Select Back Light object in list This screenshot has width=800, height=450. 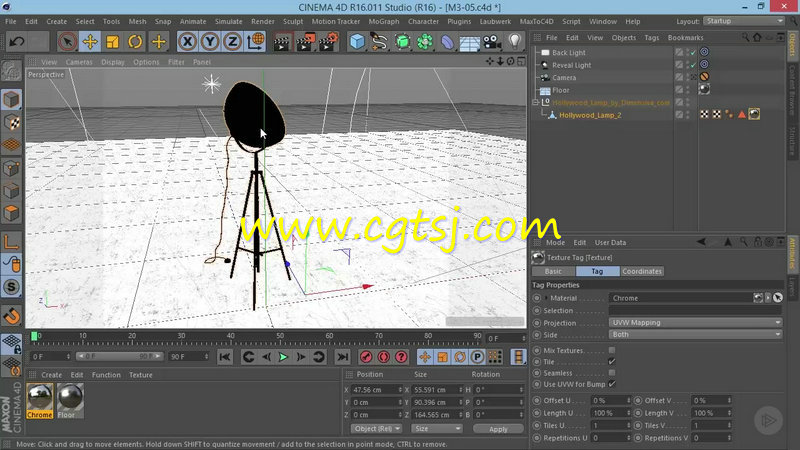[x=568, y=53]
